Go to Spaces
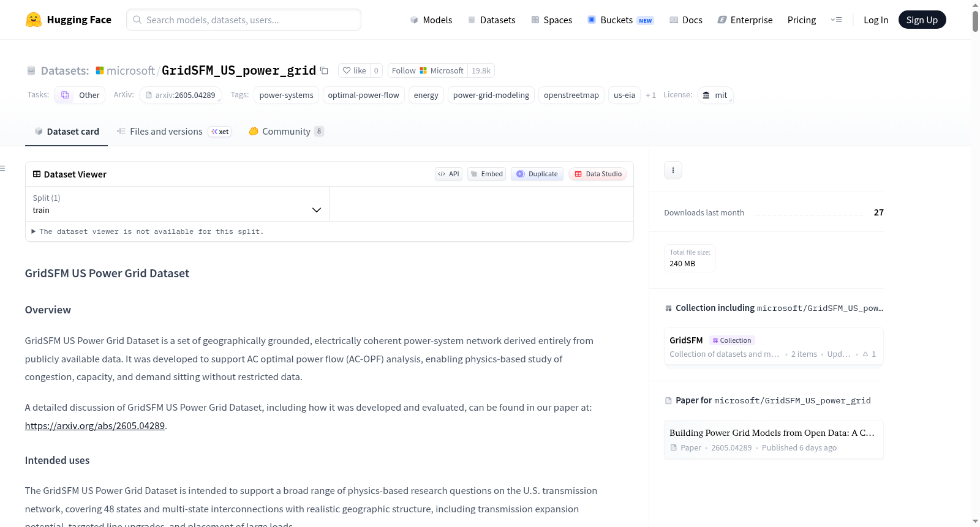The image size is (980, 527). click(552, 20)
